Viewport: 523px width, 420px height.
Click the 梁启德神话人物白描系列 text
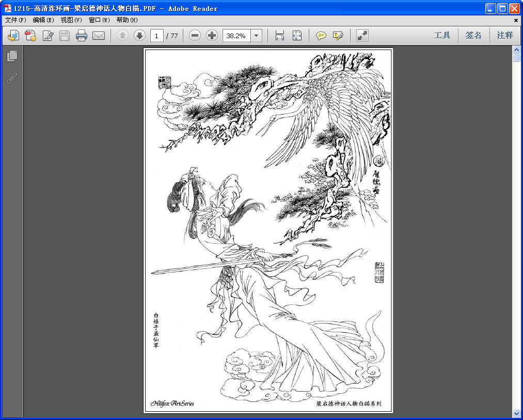tap(349, 403)
